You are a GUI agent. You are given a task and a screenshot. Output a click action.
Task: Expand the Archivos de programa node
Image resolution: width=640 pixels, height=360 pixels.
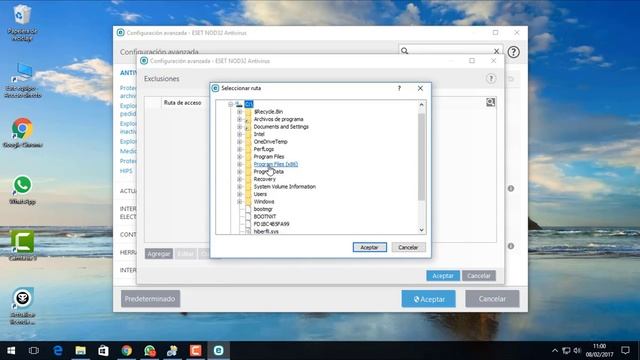coord(240,119)
